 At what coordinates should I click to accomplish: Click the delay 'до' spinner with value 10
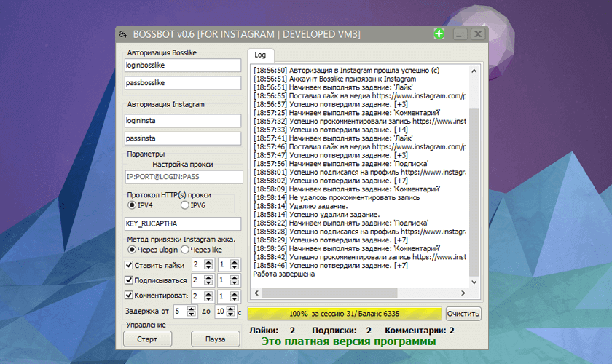click(x=226, y=312)
